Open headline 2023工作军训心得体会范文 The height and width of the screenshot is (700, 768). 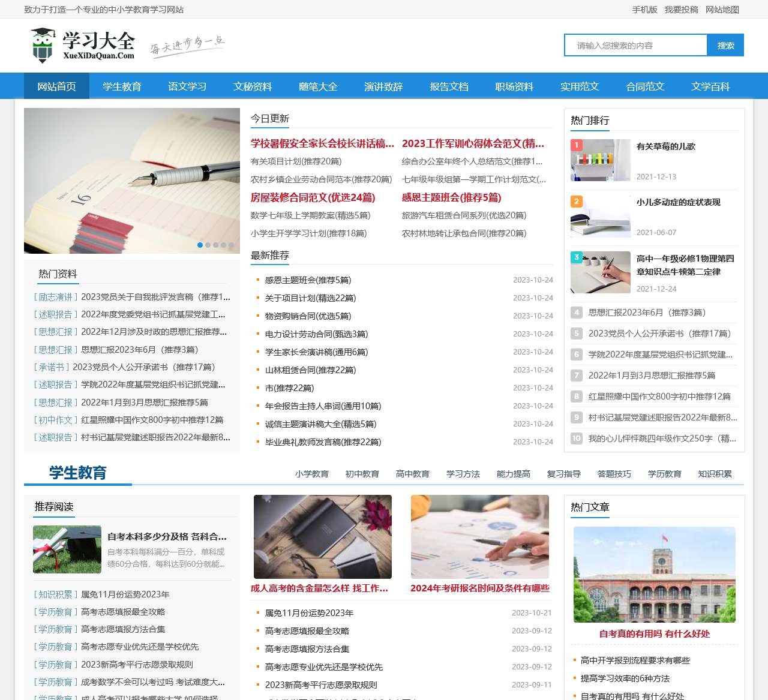pos(473,143)
